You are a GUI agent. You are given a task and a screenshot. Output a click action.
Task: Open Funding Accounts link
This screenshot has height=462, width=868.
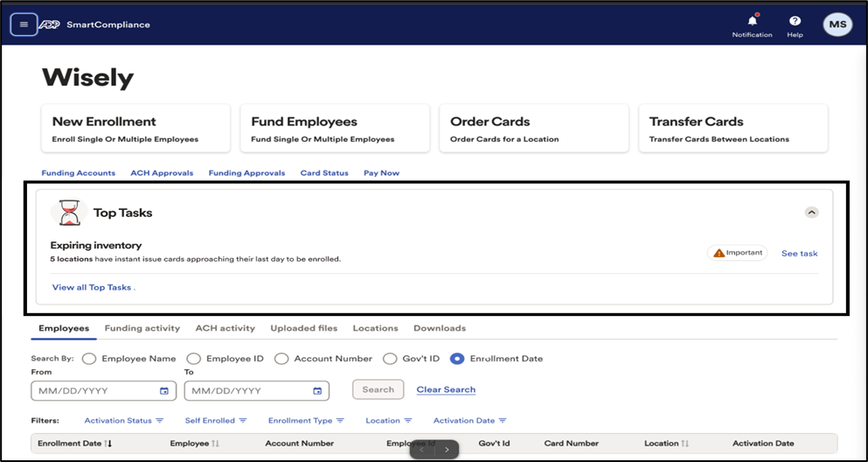[79, 173]
